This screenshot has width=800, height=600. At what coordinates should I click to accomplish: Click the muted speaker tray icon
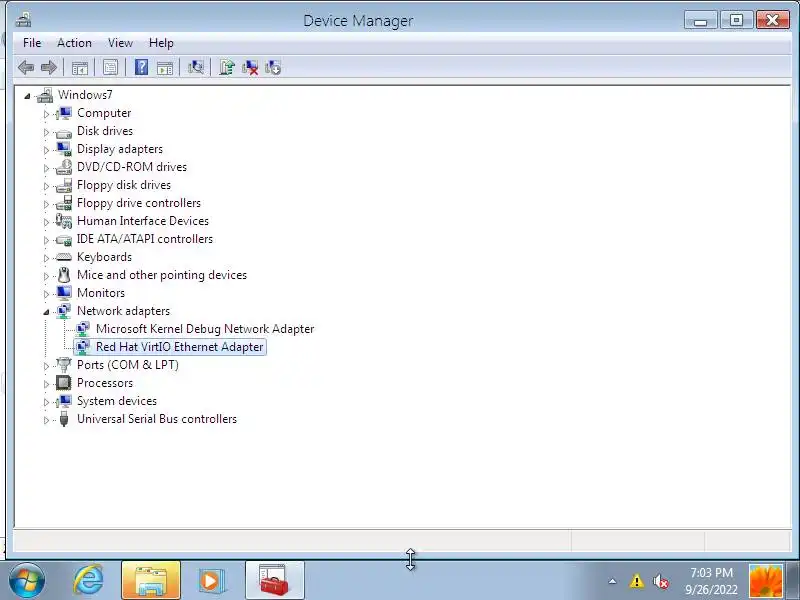(x=660, y=581)
